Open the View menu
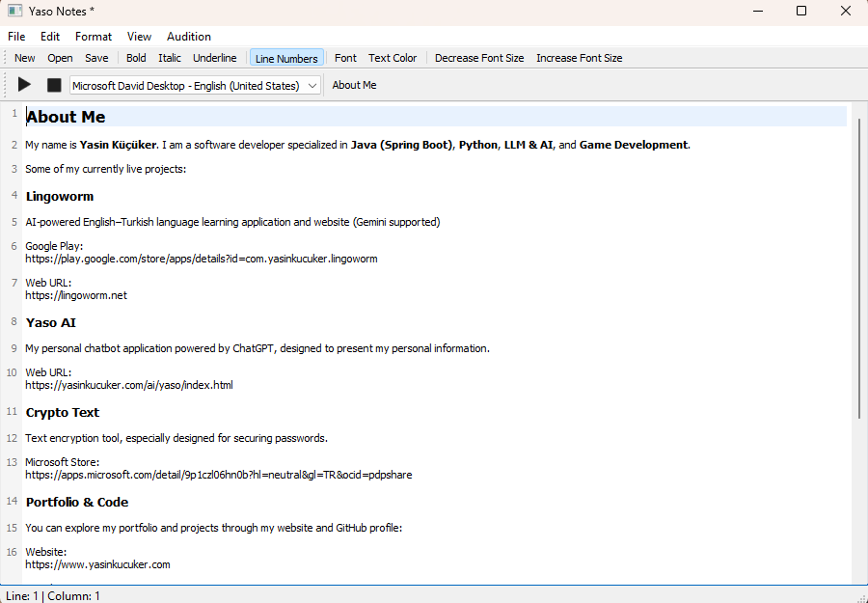The width and height of the screenshot is (868, 603). point(139,37)
